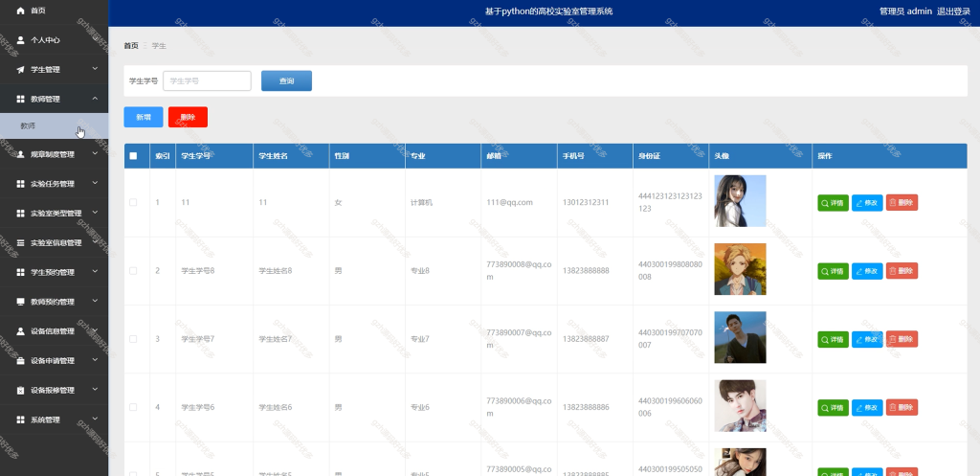Click the grid icon beside 学生预约管理
Image resolution: width=980 pixels, height=476 pixels.
20,272
